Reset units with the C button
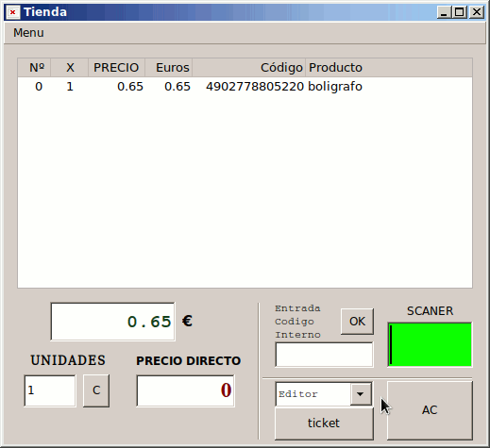This screenshot has width=490, height=448. click(x=96, y=390)
